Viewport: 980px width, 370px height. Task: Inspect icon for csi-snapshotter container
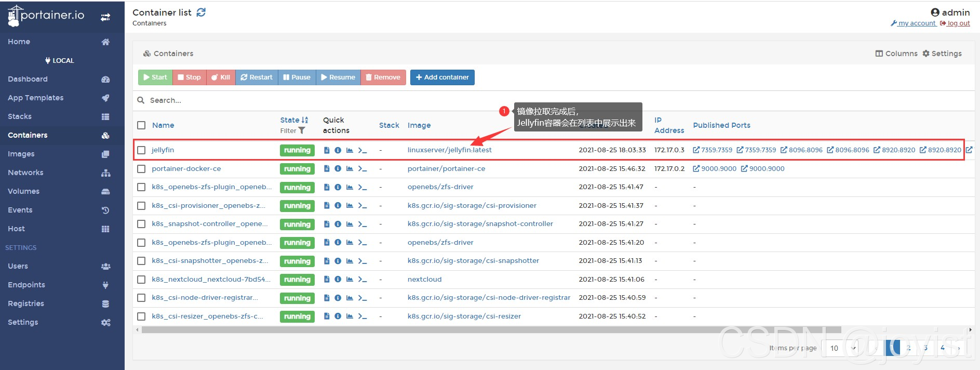(x=338, y=261)
